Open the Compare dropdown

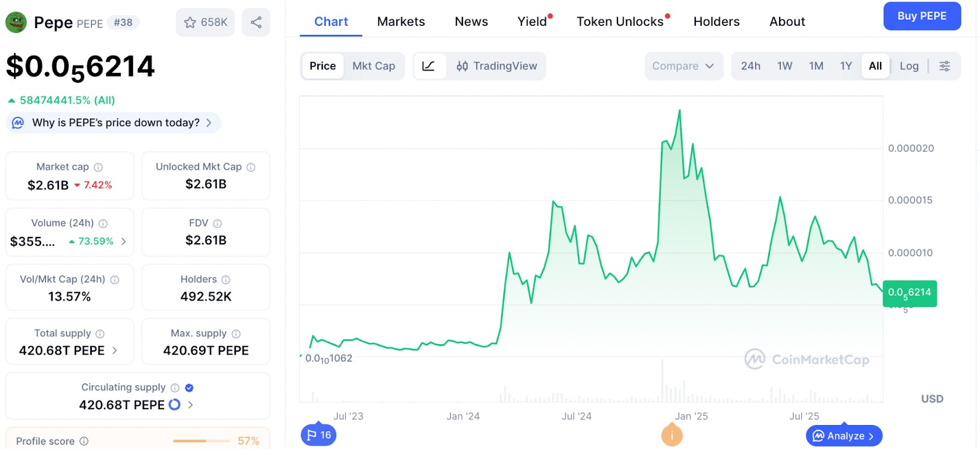684,66
